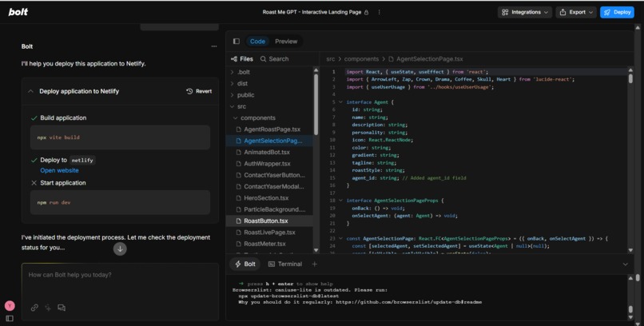This screenshot has width=644, height=326.
Task: Click the blue Deploy button
Action: tap(617, 12)
